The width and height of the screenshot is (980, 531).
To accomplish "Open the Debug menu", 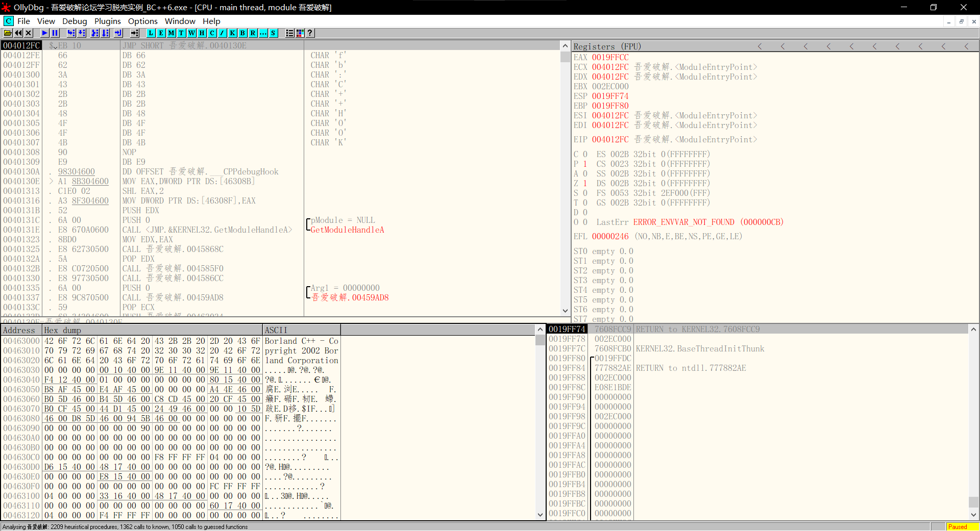I will point(75,21).
